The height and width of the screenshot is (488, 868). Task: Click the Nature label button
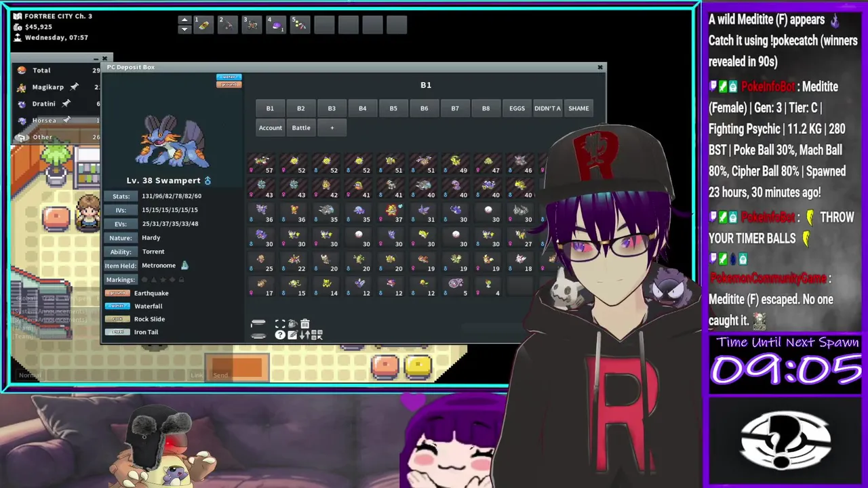pos(121,238)
